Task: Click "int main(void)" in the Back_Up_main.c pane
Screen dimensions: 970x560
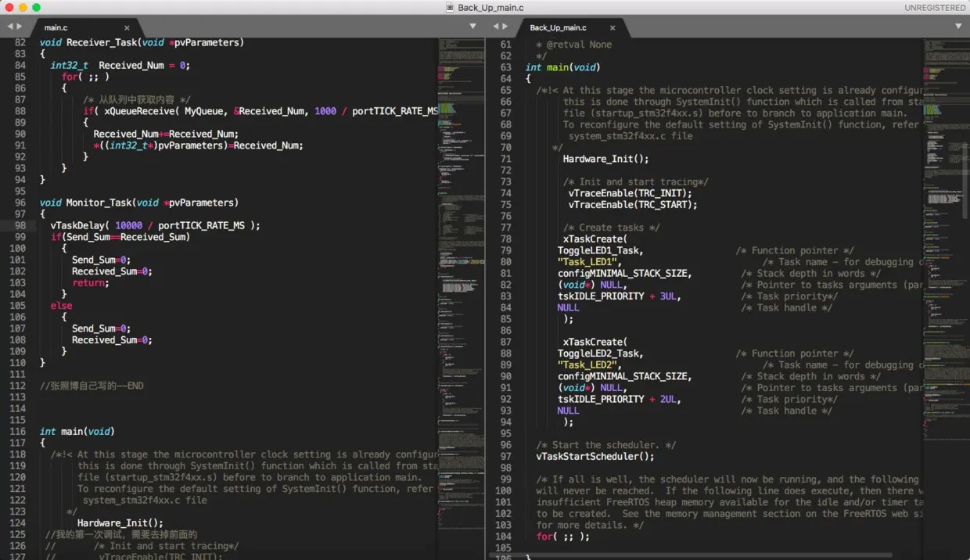Action: (x=562, y=67)
